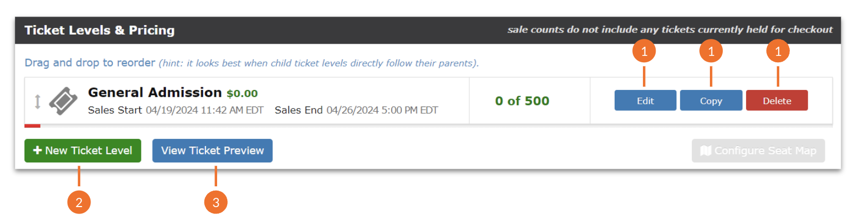Image resolution: width=868 pixels, height=222 pixels.
Task: Click the map icon on Configure Seat Map
Action: click(x=706, y=151)
